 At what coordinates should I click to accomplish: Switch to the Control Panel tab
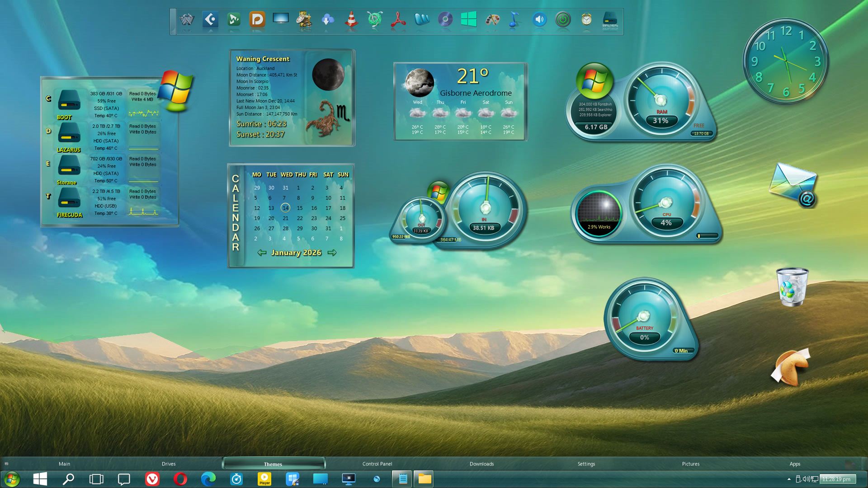click(377, 464)
